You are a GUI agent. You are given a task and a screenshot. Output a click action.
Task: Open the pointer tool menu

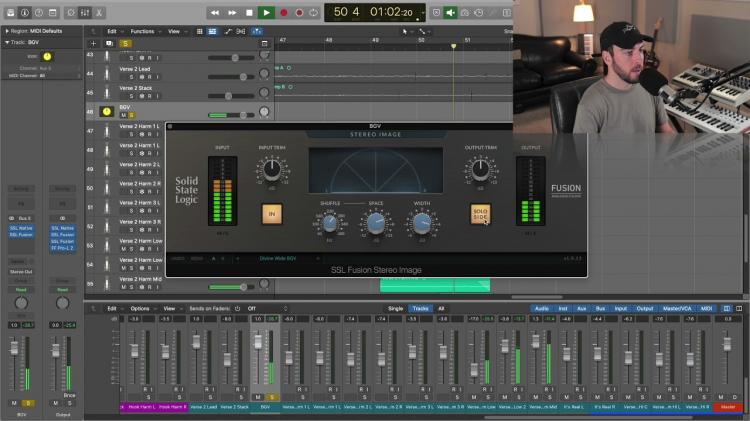click(x=405, y=31)
